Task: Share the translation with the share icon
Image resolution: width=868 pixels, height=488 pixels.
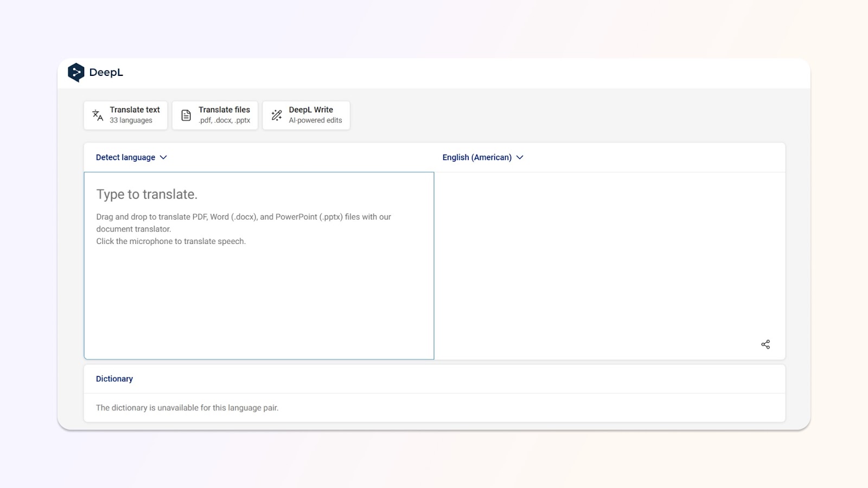Action: click(x=765, y=344)
